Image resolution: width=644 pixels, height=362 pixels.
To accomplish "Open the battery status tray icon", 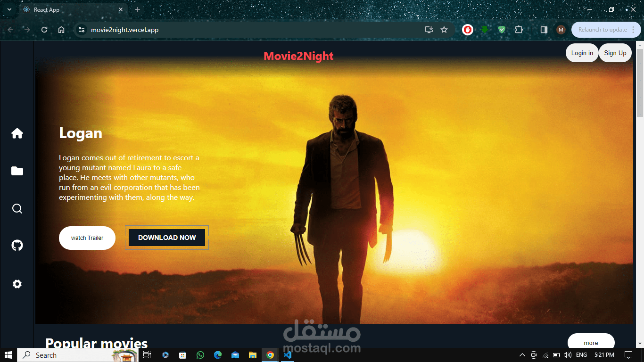I will pos(556,355).
